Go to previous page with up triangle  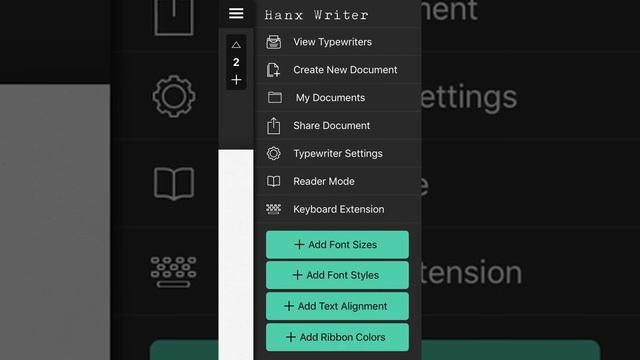coord(236,45)
